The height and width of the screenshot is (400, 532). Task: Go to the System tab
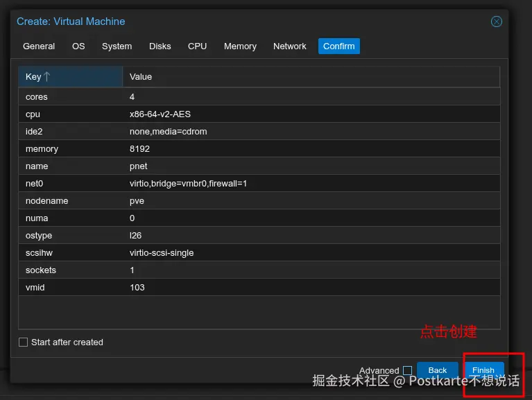117,46
